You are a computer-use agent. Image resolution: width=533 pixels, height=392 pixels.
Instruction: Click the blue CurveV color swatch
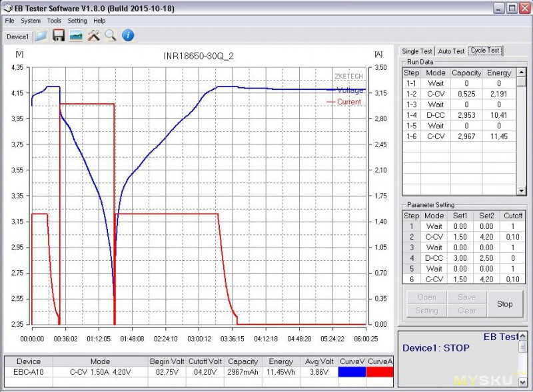pyautogui.click(x=352, y=372)
